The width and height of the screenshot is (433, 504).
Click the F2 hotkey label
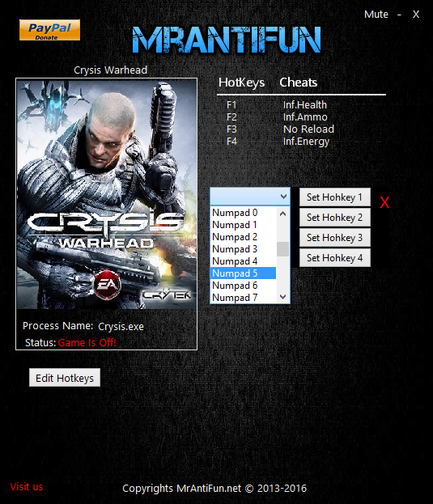coord(231,117)
